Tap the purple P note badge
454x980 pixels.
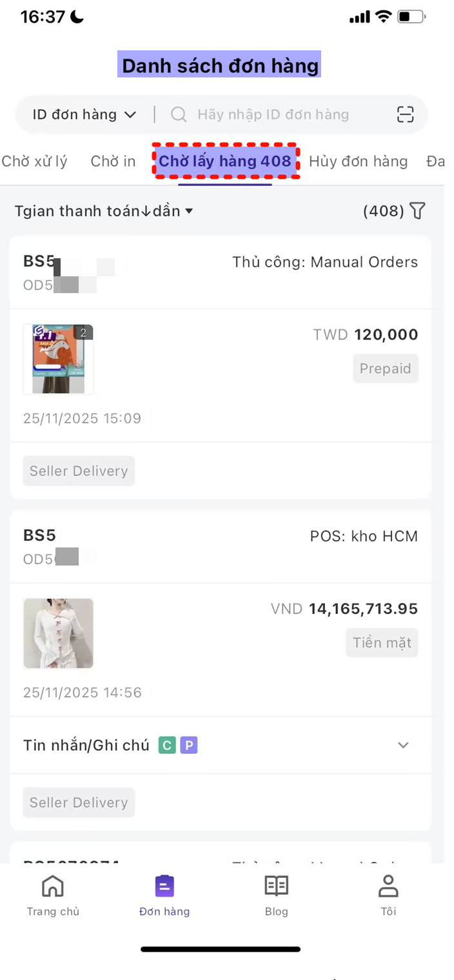pos(188,746)
